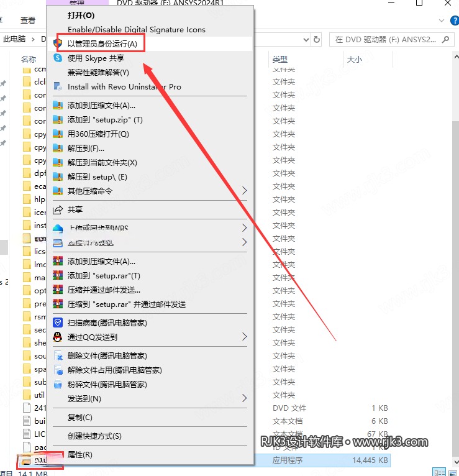Click the delete file icon (腾讯电脑管家)
The image size is (459, 476).
tap(58, 355)
